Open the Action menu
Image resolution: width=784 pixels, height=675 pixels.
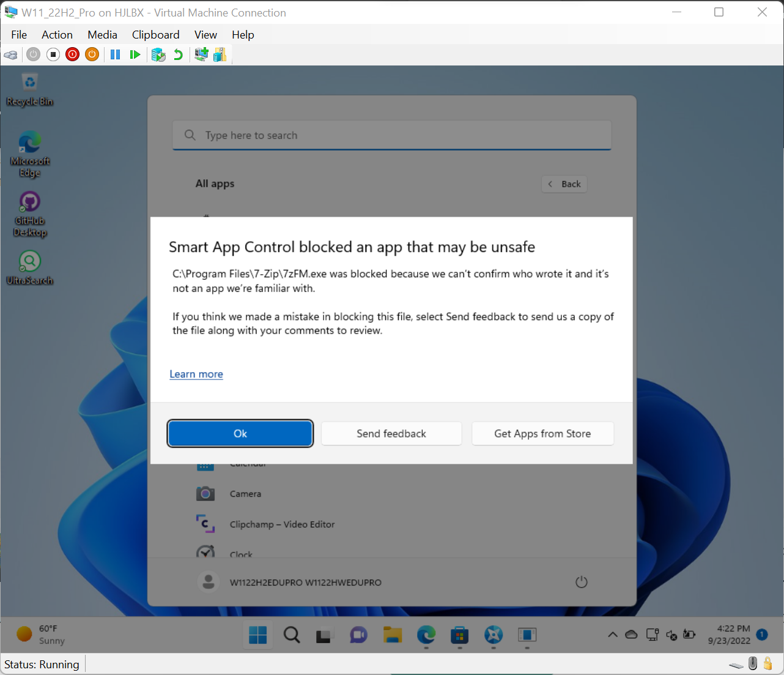click(x=57, y=35)
